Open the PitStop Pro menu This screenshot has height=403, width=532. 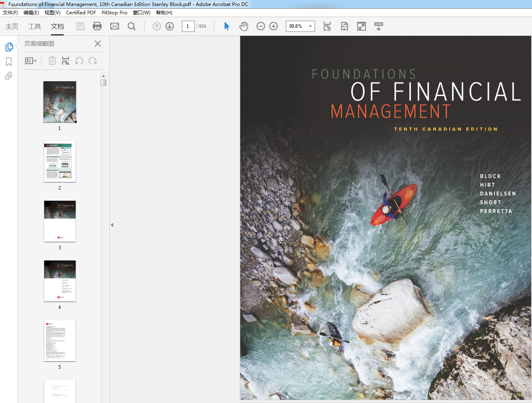[114, 13]
